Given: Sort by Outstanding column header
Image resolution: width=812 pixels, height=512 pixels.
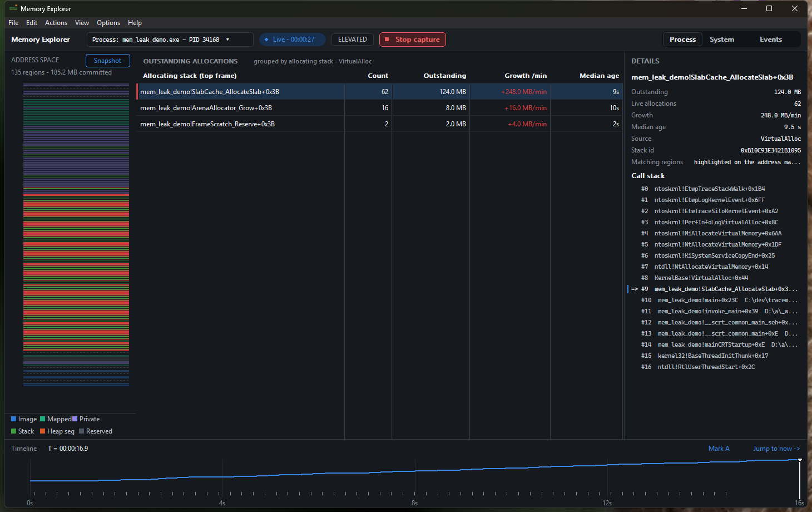Looking at the screenshot, I should [x=444, y=76].
